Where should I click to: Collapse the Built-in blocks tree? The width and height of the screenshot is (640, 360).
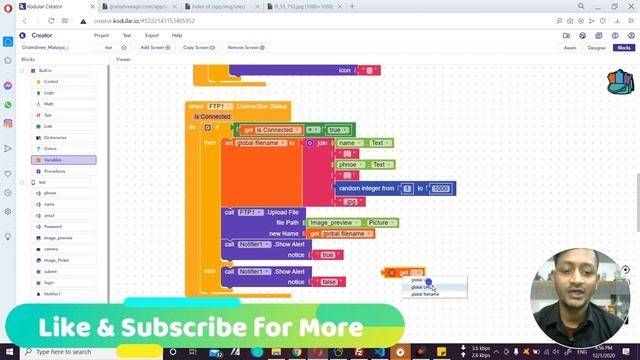(x=22, y=71)
